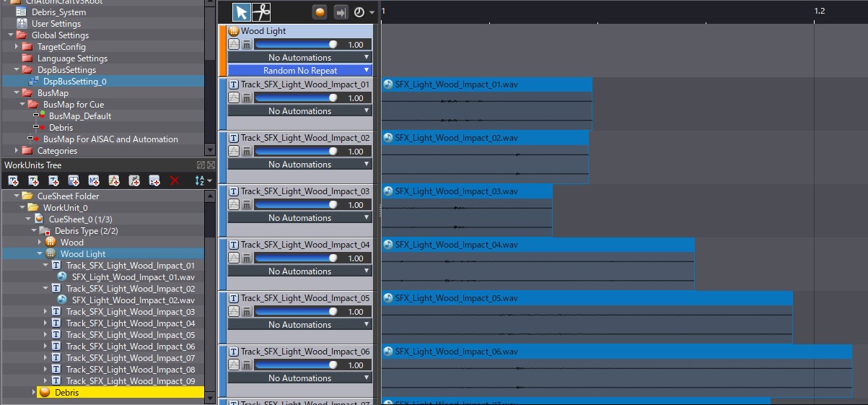Open the Language Settings folder item

tap(72, 58)
